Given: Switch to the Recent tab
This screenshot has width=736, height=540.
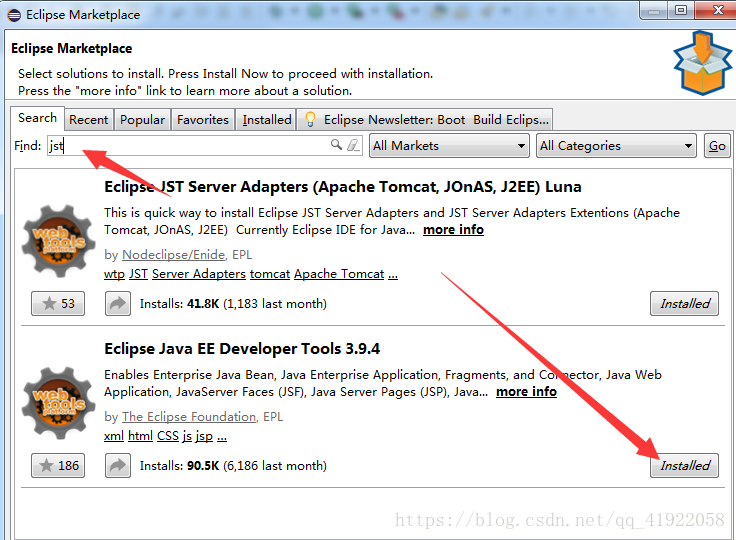Looking at the screenshot, I should pyautogui.click(x=89, y=120).
